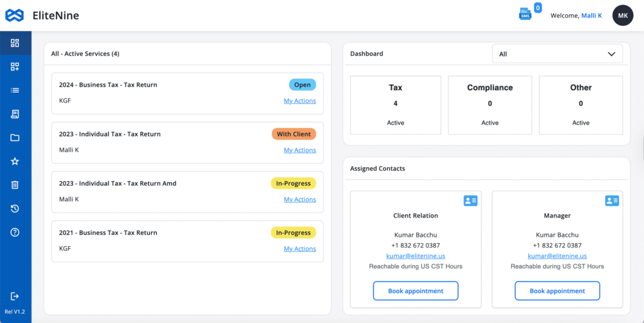The height and width of the screenshot is (323, 644).
Task: Open the folder icon in sidebar
Action: 15,138
